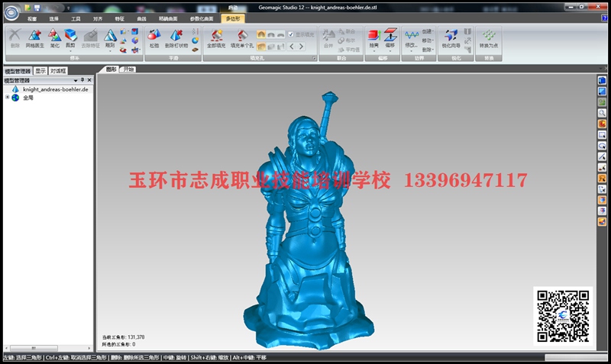Screen dimensions: 611x364
Task: Switch to the 精确曲面 ribbon tab
Action: [x=168, y=18]
